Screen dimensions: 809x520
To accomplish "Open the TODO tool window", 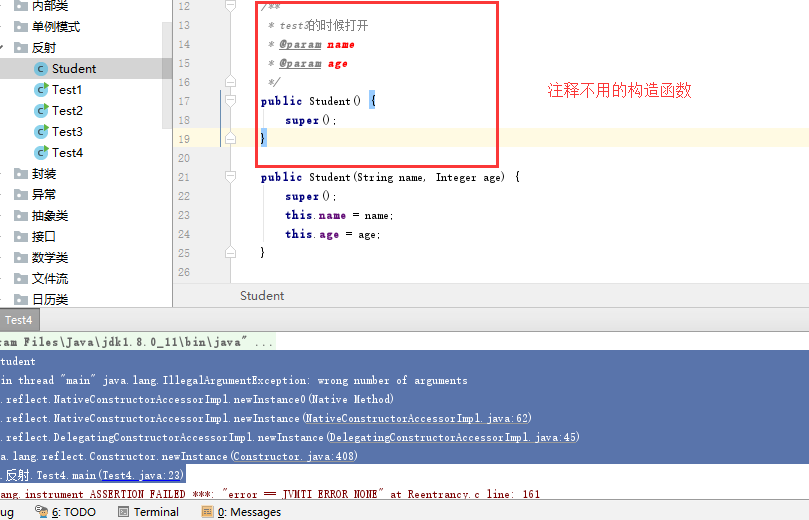I will pos(65,512).
